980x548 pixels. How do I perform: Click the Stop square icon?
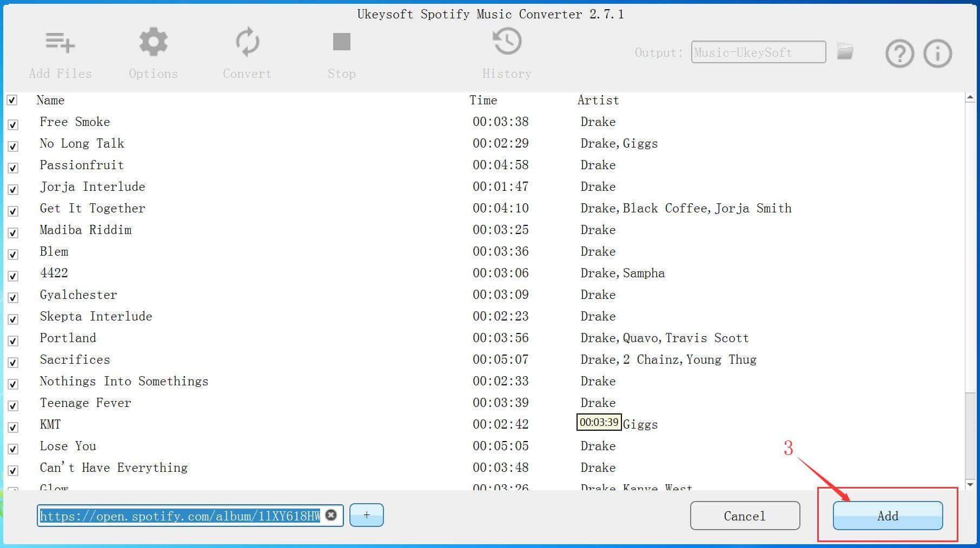pyautogui.click(x=341, y=42)
